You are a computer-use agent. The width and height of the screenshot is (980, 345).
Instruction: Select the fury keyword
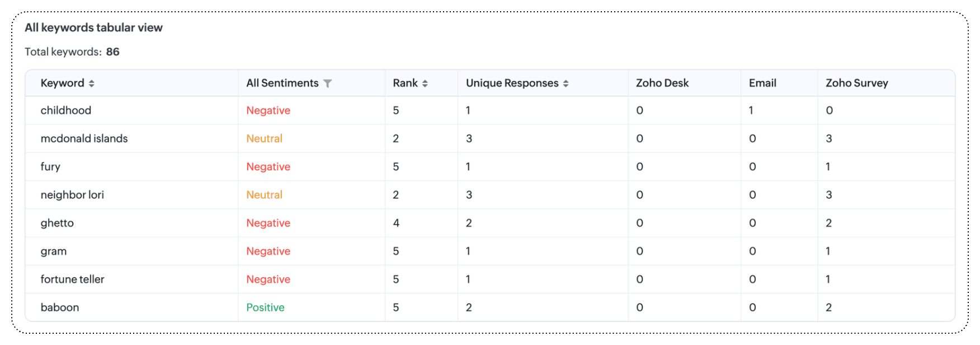point(50,167)
